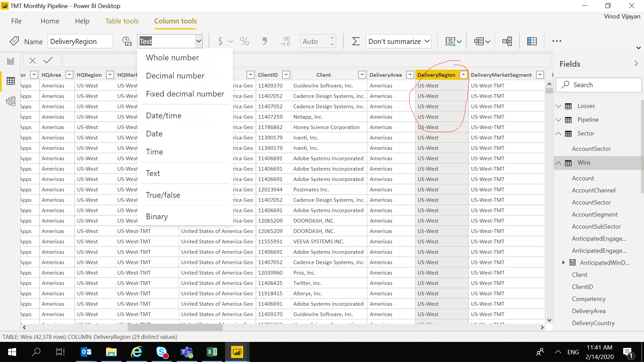Click the Fields Search box
This screenshot has width=644, height=362.
599,85
